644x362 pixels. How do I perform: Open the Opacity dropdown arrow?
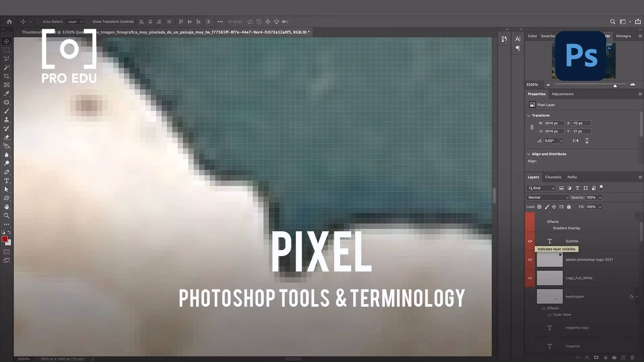[599, 197]
